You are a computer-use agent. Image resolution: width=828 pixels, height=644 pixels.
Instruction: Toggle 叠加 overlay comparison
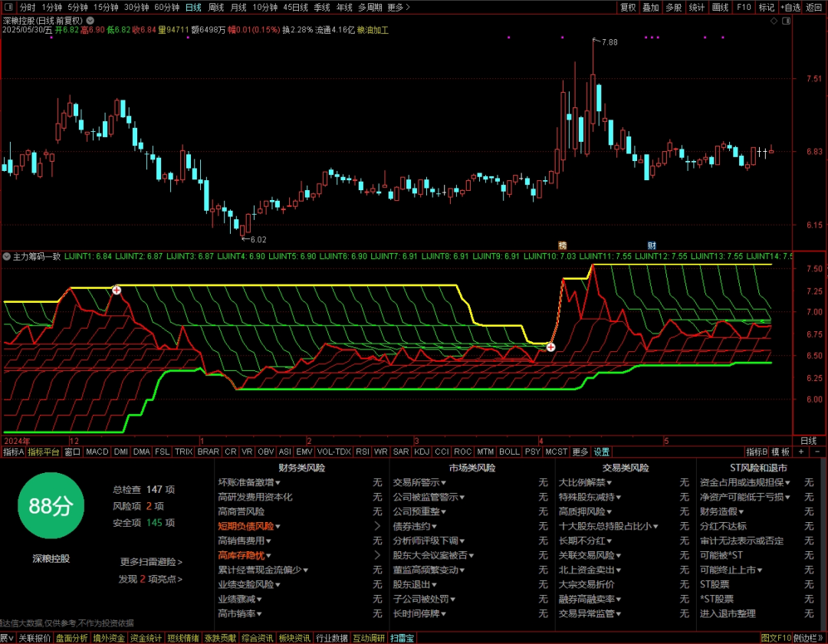point(651,7)
